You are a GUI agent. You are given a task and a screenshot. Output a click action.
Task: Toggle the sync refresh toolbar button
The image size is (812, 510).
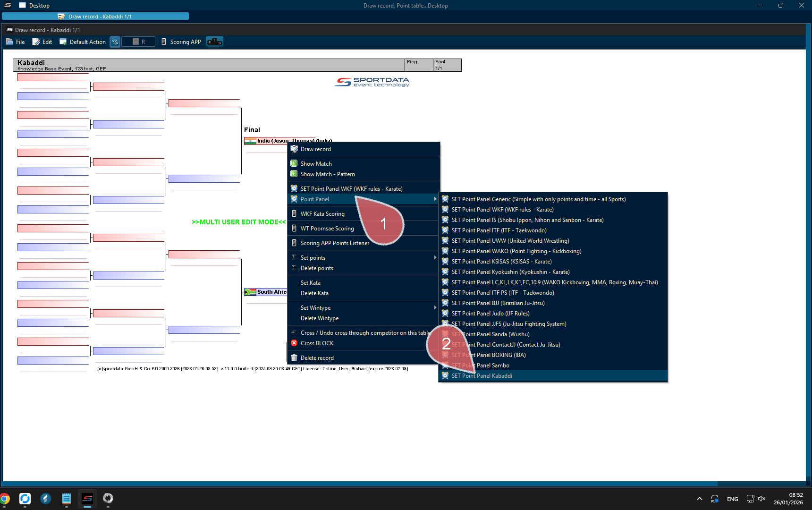(115, 42)
